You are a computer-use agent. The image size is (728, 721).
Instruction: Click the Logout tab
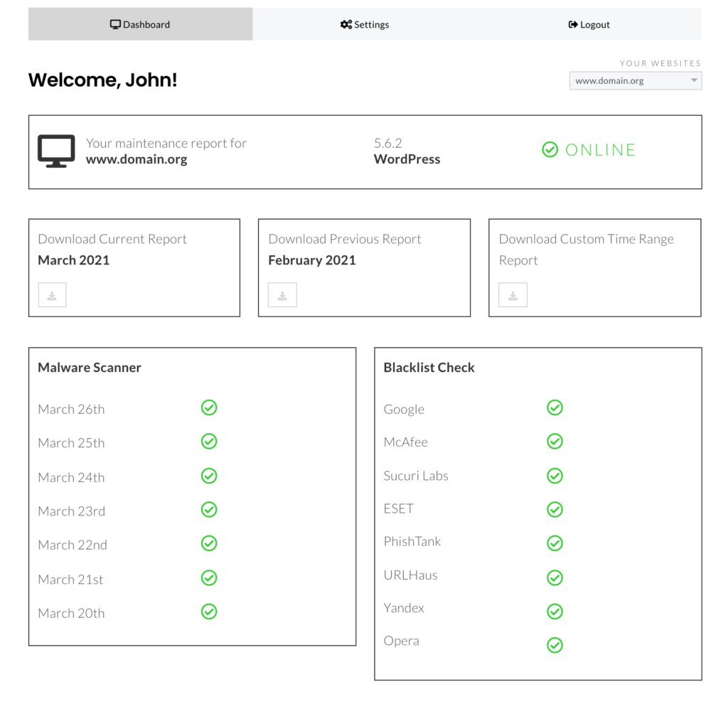point(589,24)
